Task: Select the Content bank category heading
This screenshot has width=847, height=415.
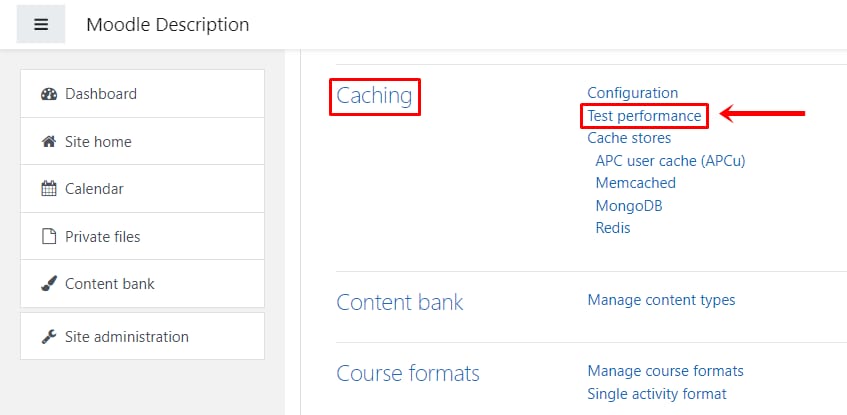Action: pyautogui.click(x=400, y=302)
